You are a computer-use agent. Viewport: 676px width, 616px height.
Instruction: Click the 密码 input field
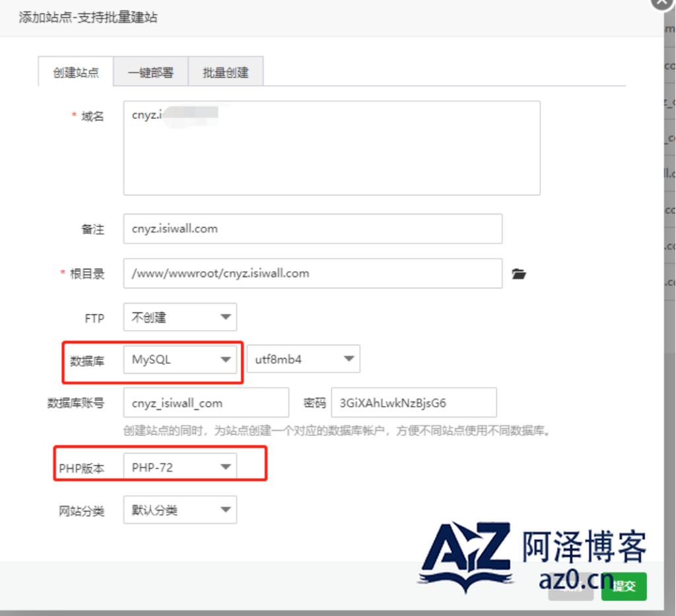point(414,403)
